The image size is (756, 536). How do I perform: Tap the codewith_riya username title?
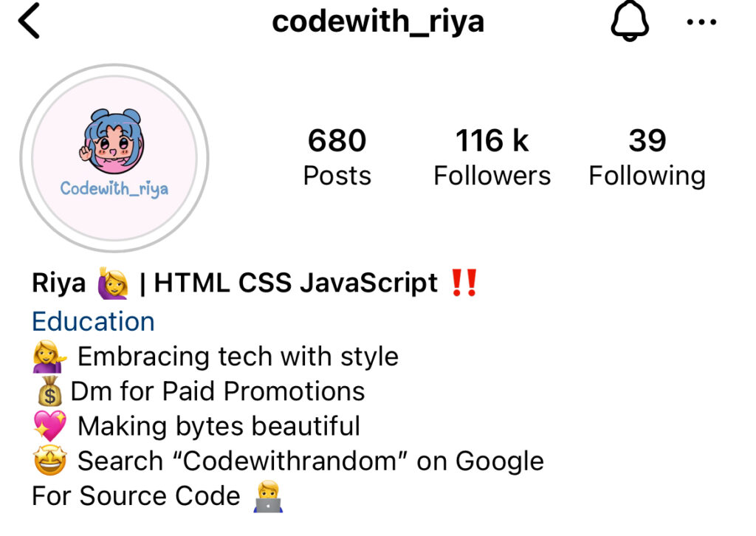point(378,21)
